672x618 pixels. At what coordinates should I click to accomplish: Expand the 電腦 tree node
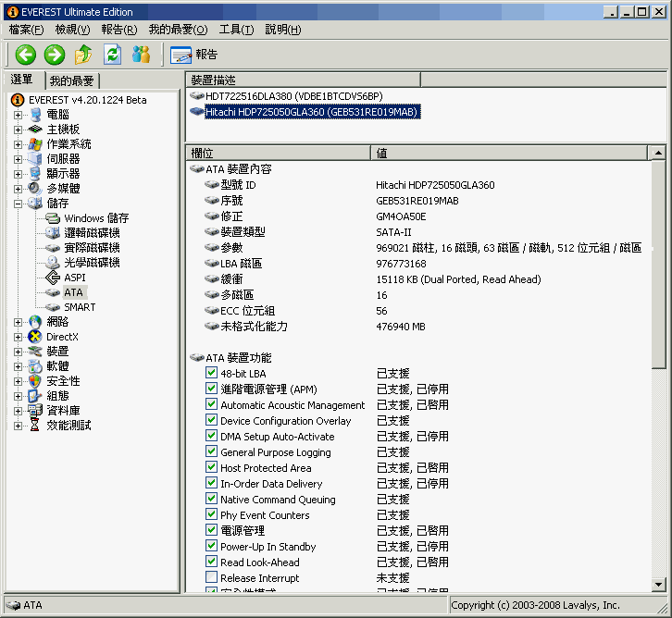tap(18, 115)
